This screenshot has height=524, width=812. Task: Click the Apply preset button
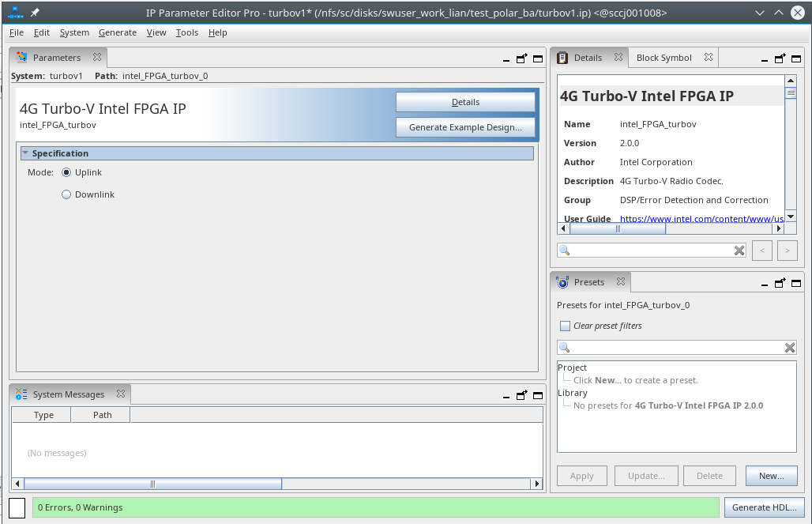(x=581, y=476)
